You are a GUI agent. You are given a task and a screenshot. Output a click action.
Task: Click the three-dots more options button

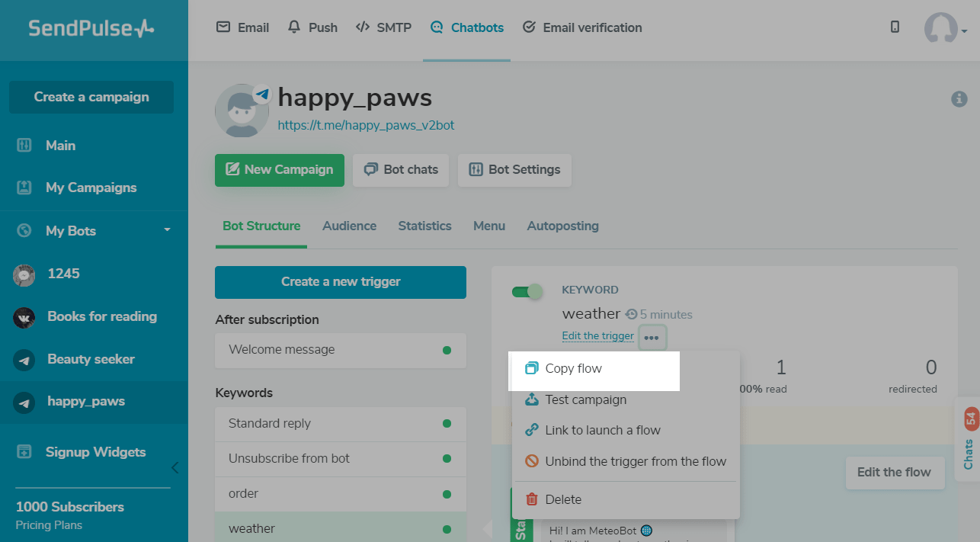[x=652, y=337]
